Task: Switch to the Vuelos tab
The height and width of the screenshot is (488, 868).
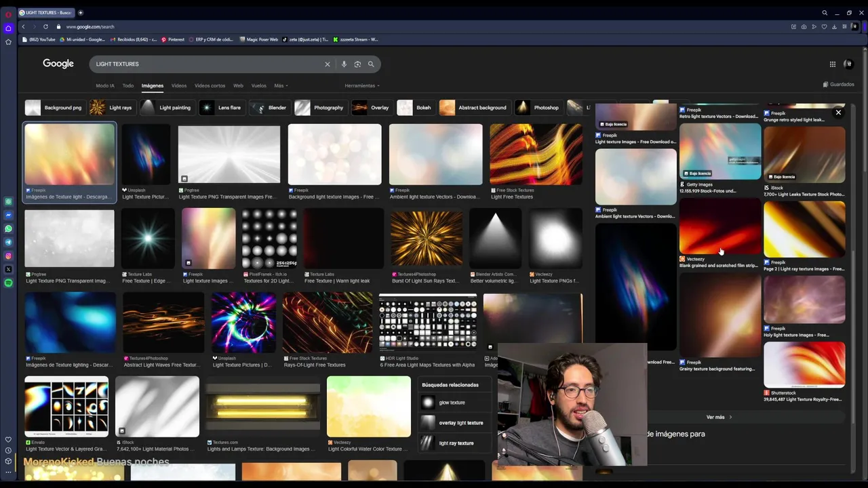Action: 259,85
